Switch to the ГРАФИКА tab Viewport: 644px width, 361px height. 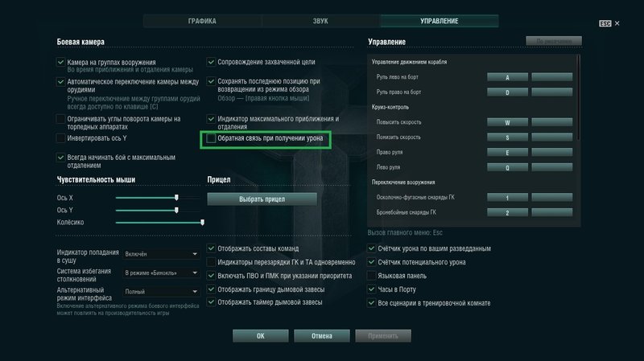(x=204, y=21)
